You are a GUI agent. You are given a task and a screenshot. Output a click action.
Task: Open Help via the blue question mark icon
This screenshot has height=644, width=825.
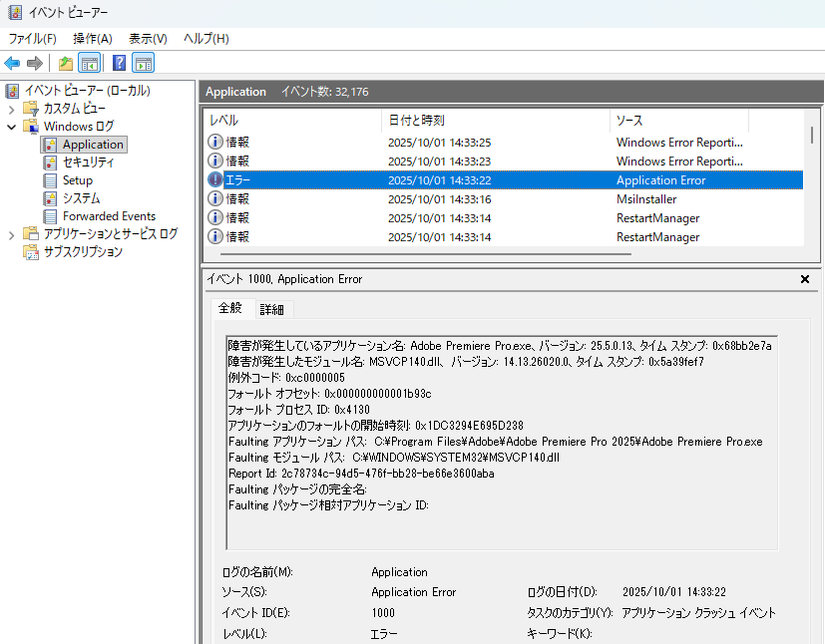(x=119, y=64)
